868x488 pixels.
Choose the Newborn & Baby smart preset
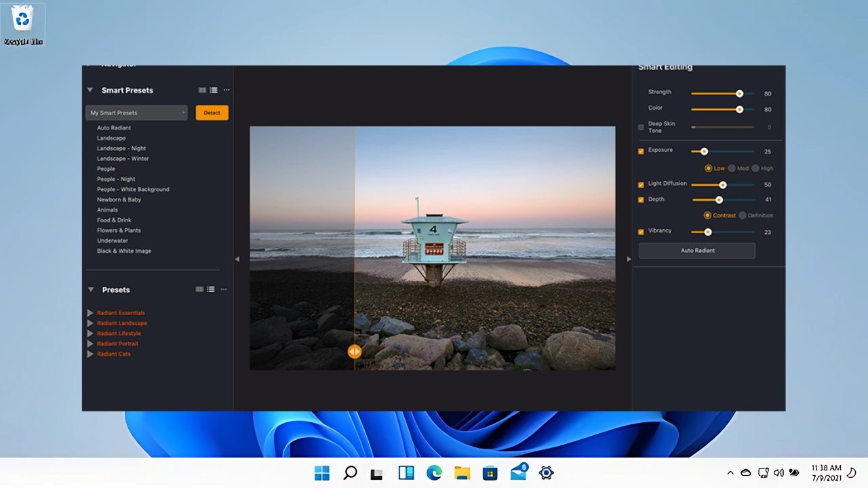click(x=119, y=200)
